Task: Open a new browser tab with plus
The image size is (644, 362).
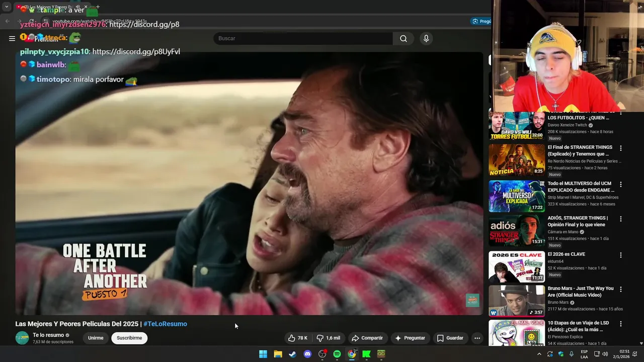Action: click(98, 7)
